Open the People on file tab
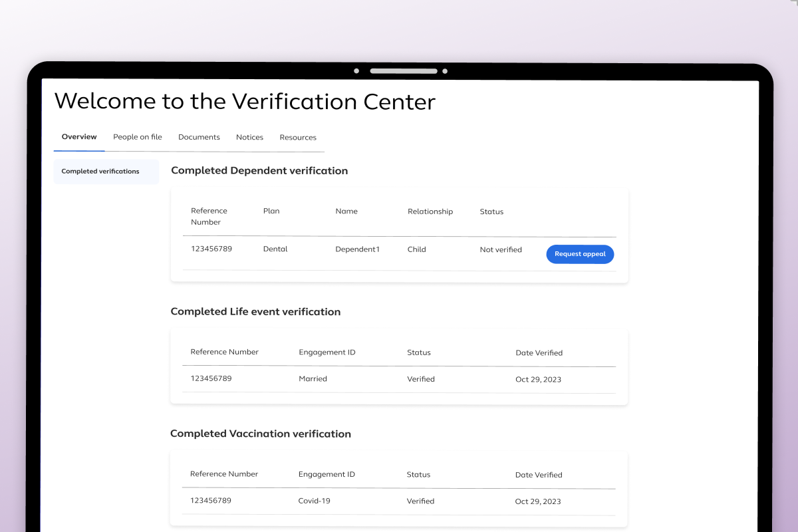Viewport: 798px width, 532px height. coord(138,137)
